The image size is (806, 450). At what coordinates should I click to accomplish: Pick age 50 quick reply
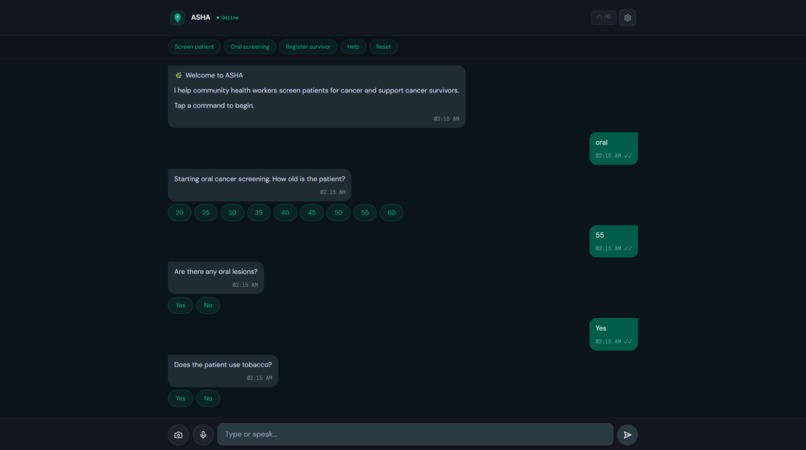338,213
